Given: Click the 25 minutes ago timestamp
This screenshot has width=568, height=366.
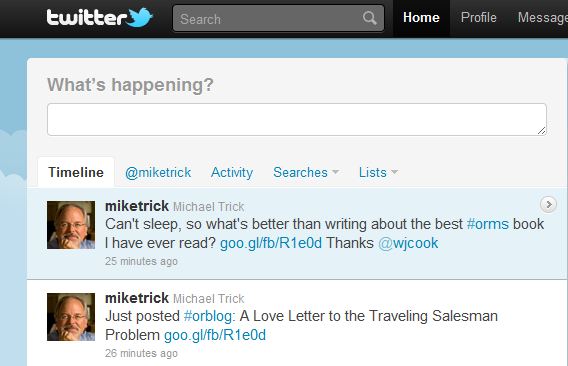Looking at the screenshot, I should coord(141,261).
